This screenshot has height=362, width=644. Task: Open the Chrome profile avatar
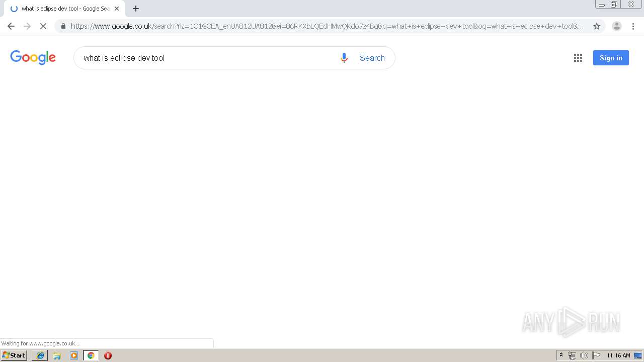(x=616, y=26)
